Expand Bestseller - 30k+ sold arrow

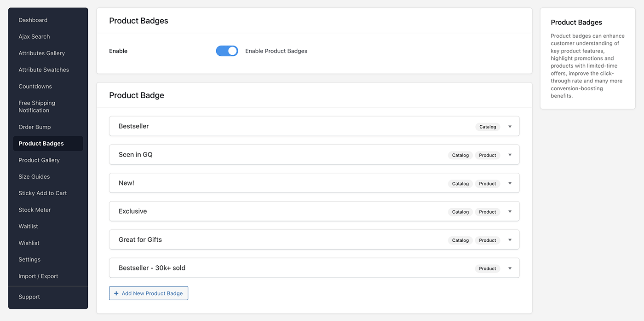[x=510, y=268]
